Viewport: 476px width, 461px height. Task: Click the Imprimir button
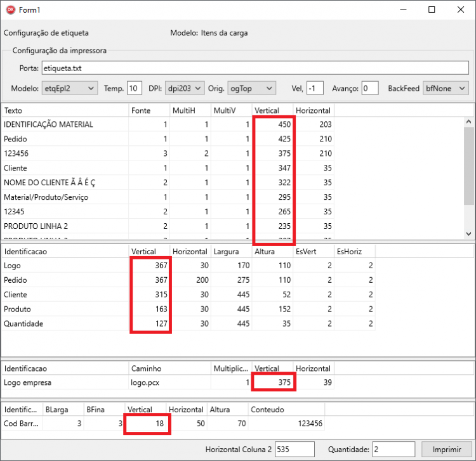(447, 449)
